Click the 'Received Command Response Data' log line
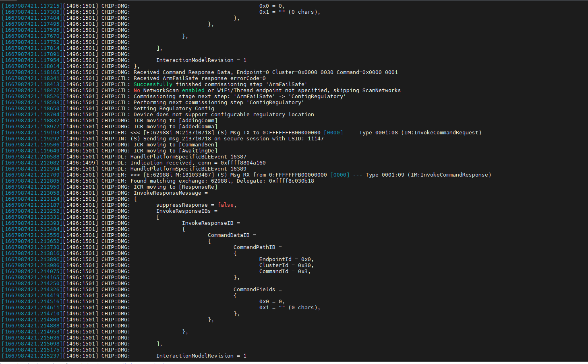This screenshot has width=588, height=364. [200, 72]
